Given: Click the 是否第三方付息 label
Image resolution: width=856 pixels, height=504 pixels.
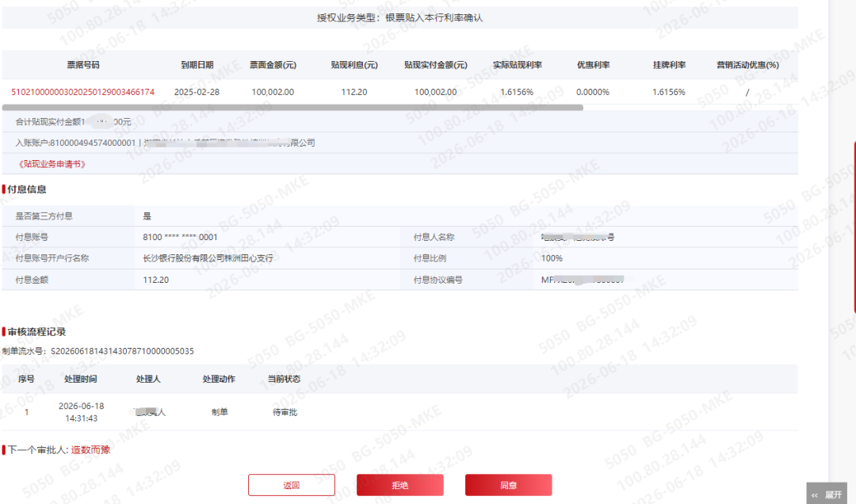Looking at the screenshot, I should [44, 216].
